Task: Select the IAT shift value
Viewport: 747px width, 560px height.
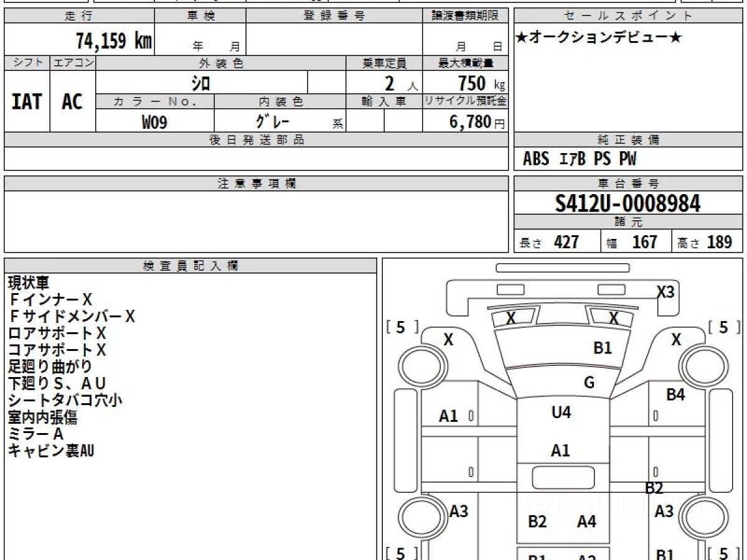Action: [x=27, y=101]
